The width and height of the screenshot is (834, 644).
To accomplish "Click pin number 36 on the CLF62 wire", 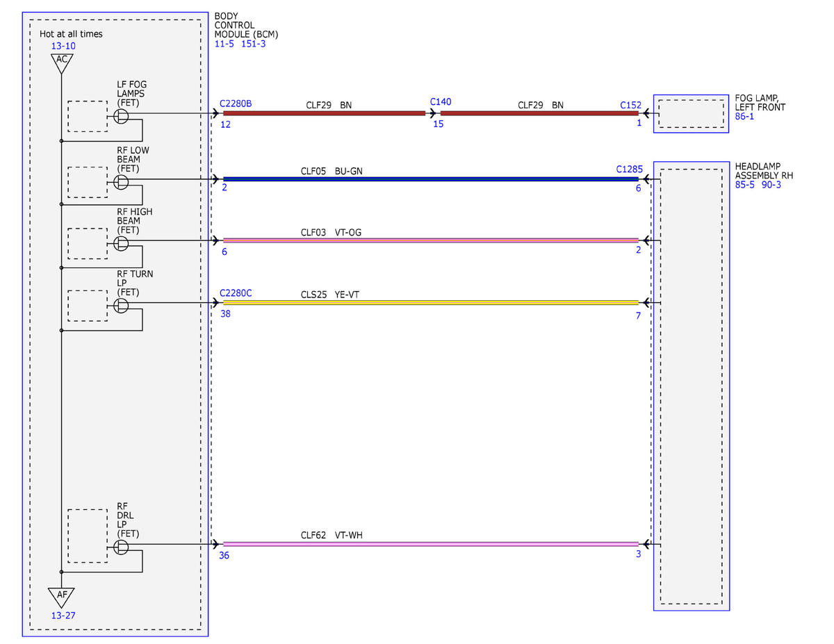I will 224,556.
